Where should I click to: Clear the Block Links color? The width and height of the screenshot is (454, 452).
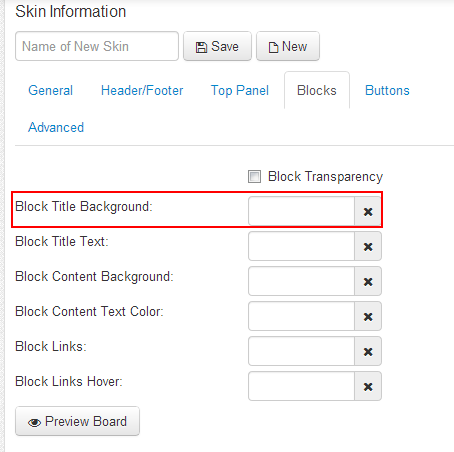(368, 351)
